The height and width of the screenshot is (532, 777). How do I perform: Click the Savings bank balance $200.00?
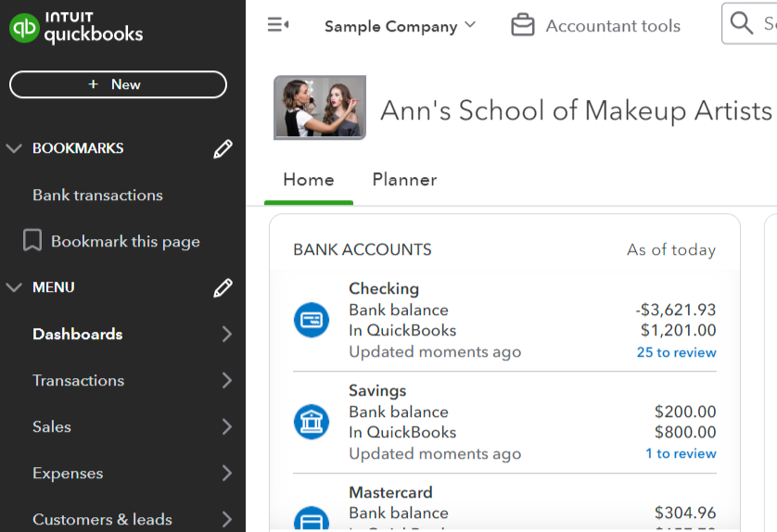tap(685, 412)
